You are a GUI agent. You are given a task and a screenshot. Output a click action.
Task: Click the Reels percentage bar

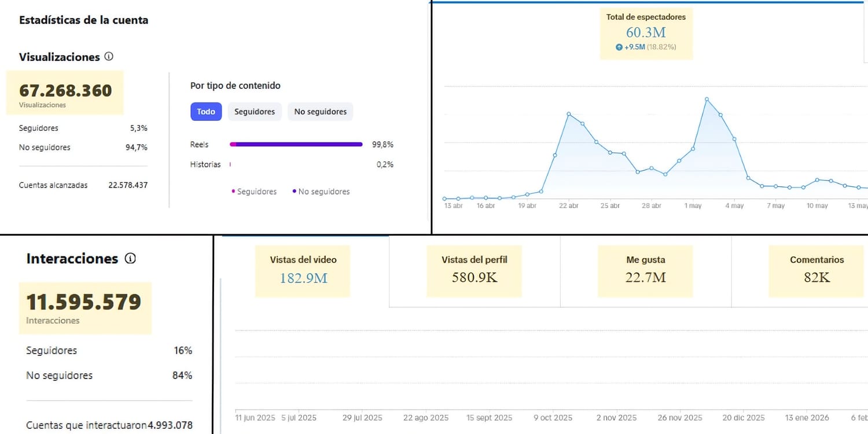tap(296, 145)
